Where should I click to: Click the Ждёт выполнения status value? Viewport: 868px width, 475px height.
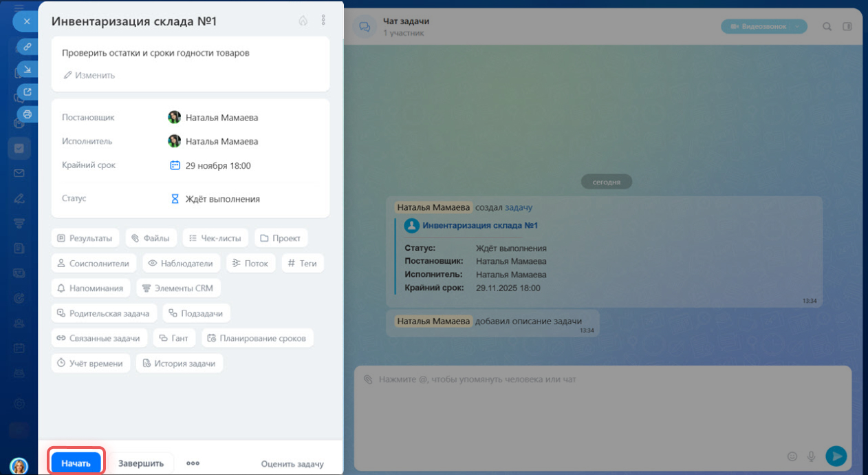click(x=223, y=199)
